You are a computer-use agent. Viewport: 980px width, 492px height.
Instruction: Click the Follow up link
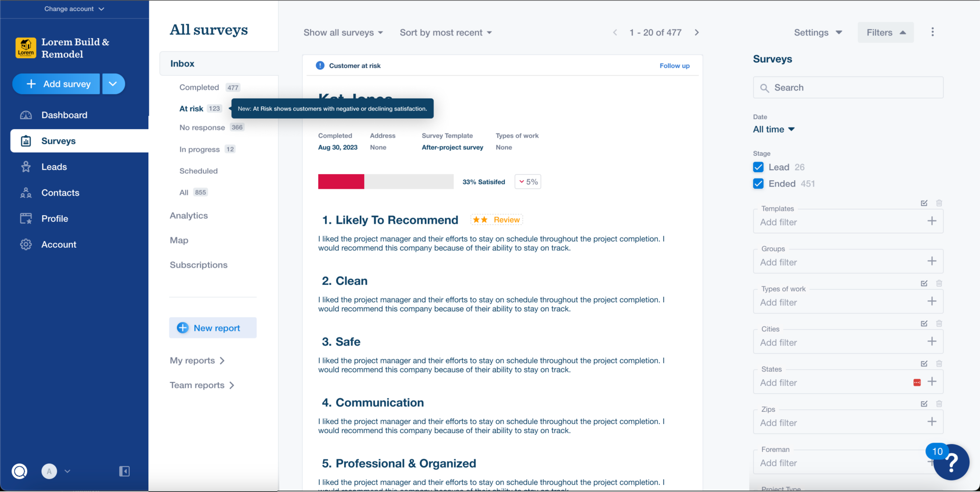(674, 66)
